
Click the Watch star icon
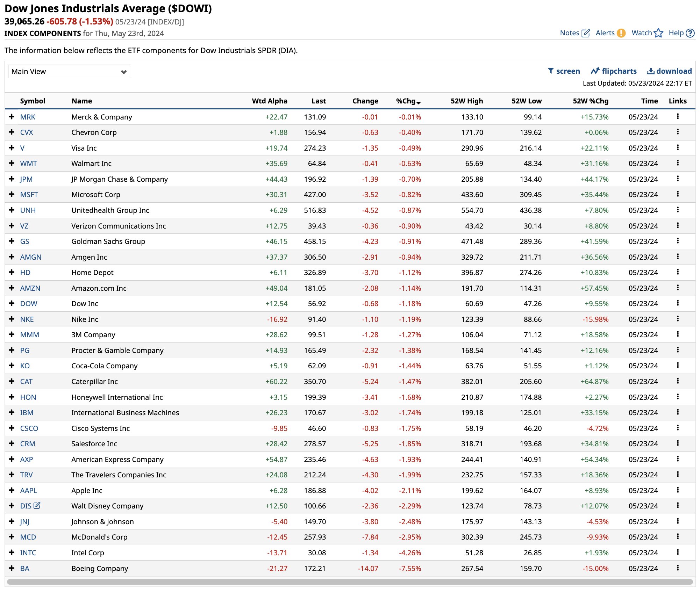[x=658, y=33]
